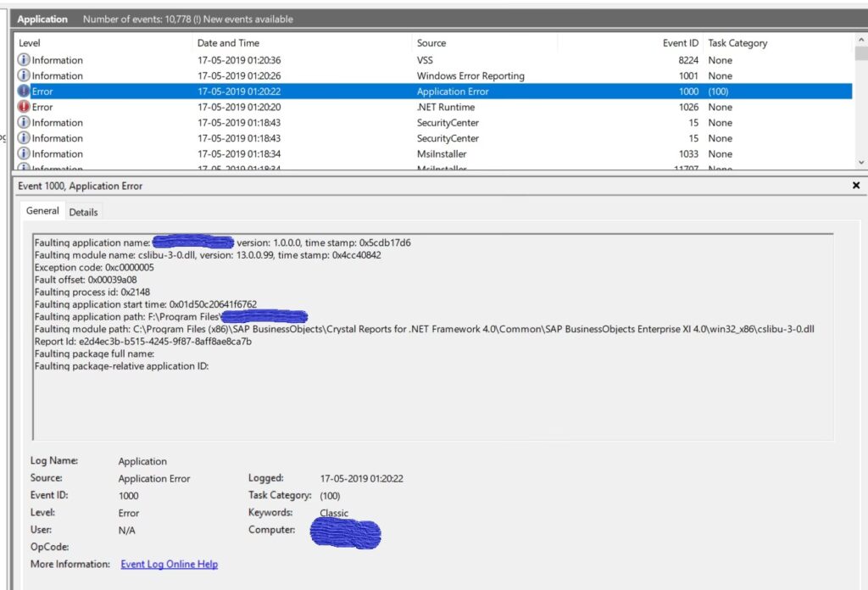868x590 pixels.
Task: Sort by the Source column header
Action: click(431, 43)
